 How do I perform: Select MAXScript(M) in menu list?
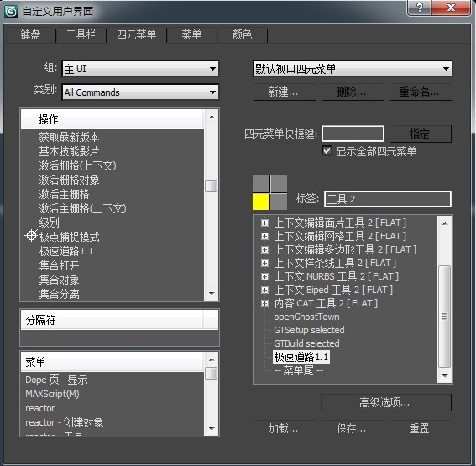(52, 394)
